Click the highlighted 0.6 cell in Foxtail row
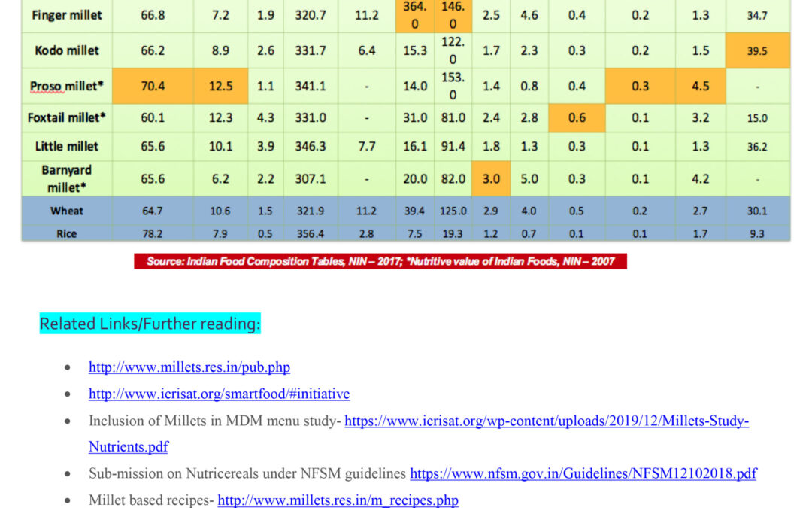 pyautogui.click(x=577, y=117)
